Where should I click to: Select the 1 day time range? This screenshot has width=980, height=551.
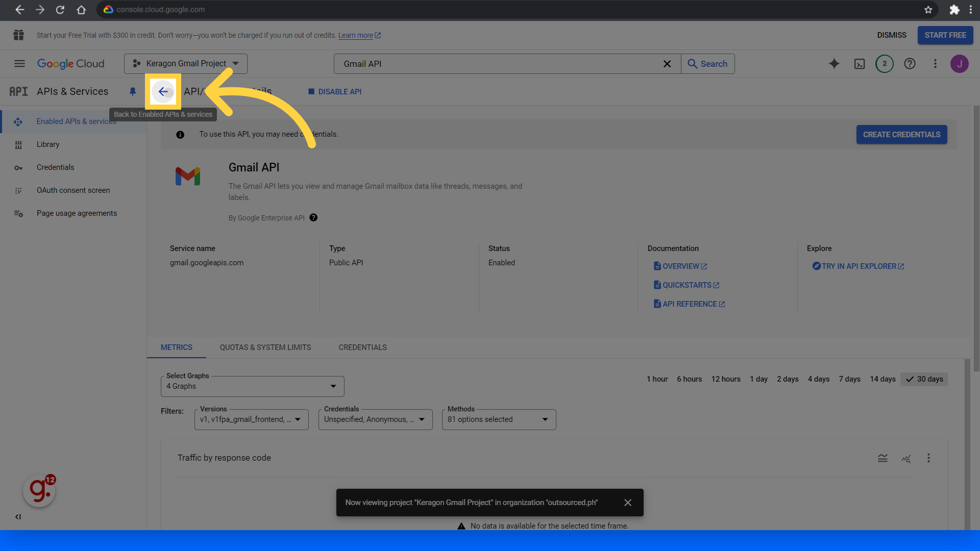758,379
